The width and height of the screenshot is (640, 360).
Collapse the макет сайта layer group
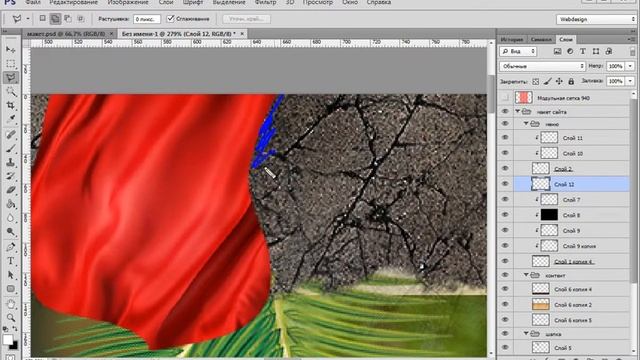tap(518, 111)
